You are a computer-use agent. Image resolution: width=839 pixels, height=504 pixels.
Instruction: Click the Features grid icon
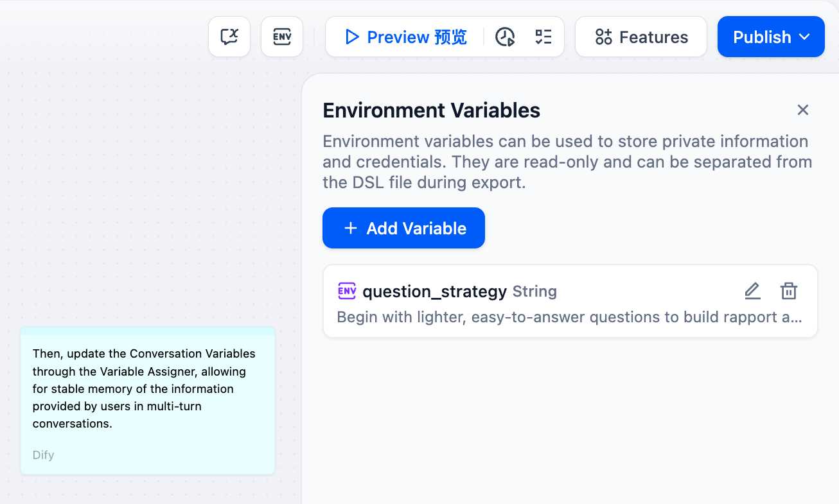pos(603,37)
